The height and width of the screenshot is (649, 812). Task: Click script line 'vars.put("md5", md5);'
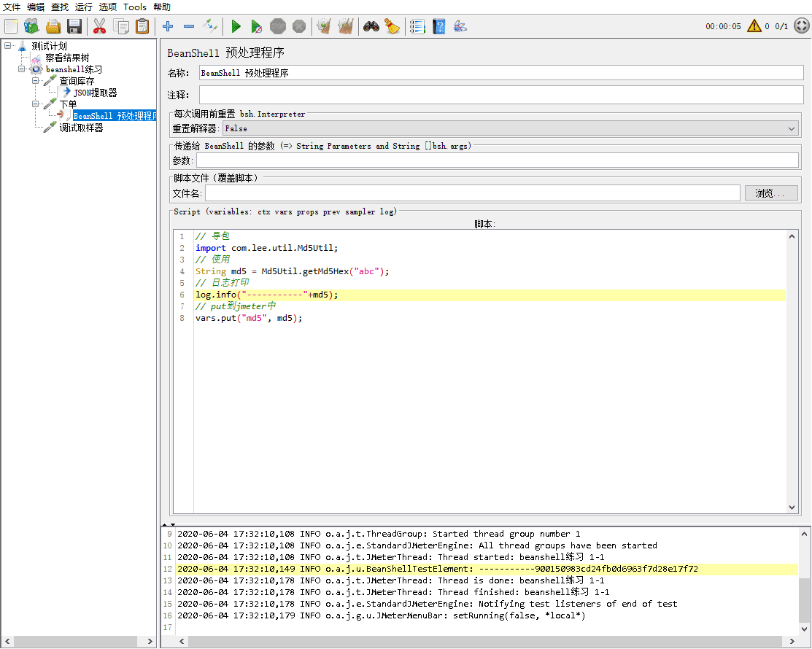point(249,318)
